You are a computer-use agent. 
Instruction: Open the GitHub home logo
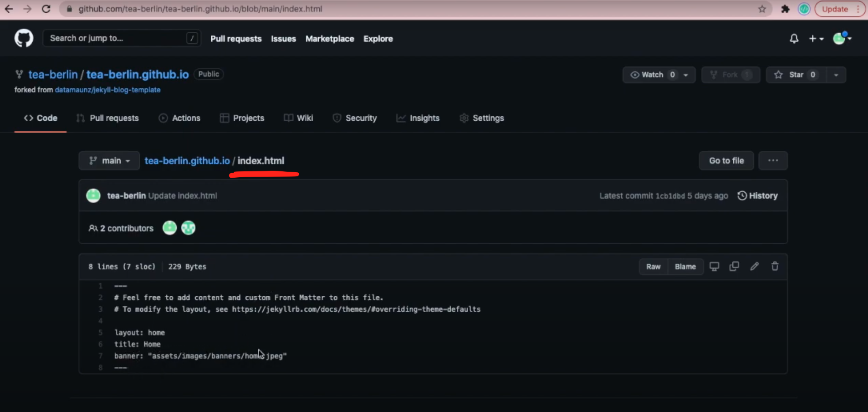[24, 38]
